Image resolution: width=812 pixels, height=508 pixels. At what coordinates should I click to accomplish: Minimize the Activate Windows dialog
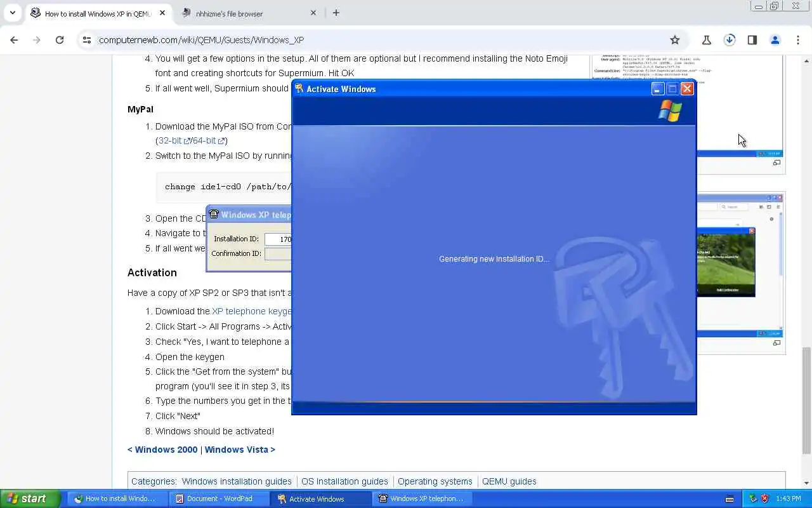tap(658, 89)
